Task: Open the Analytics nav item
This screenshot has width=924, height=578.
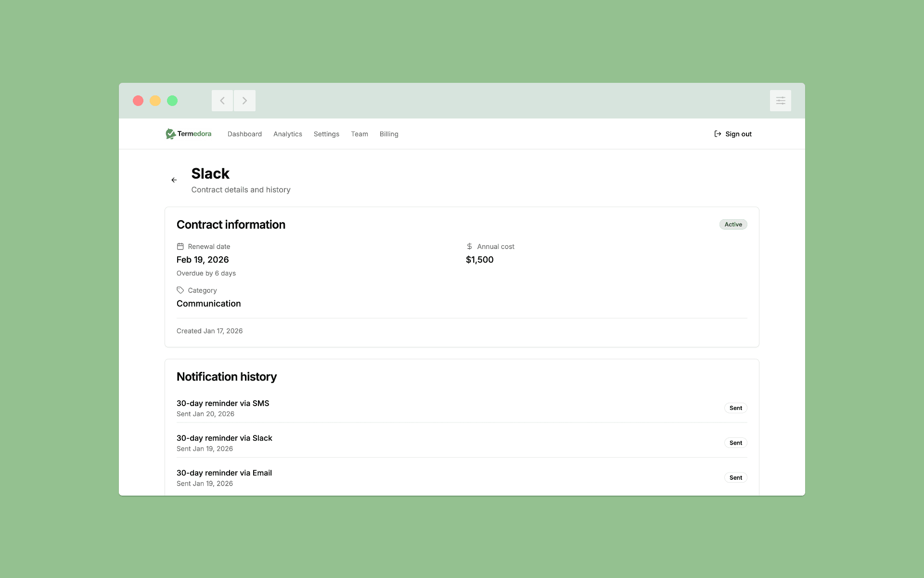Action: click(x=288, y=134)
